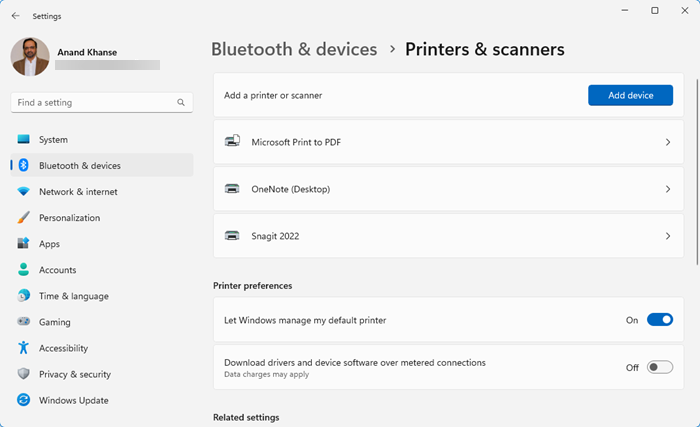Image resolution: width=700 pixels, height=428 pixels.
Task: Go to Privacy & security settings
Action: (74, 374)
